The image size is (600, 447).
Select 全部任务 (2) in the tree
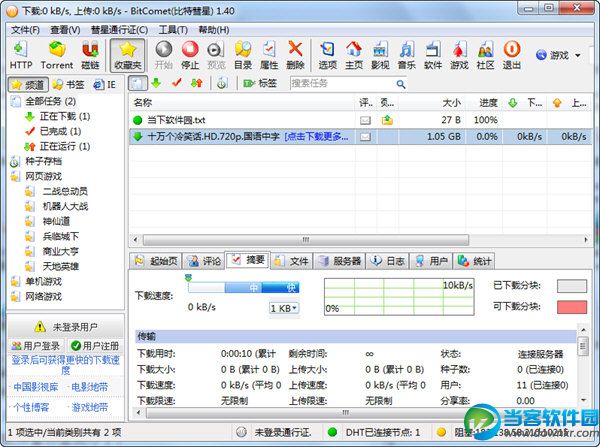pyautogui.click(x=51, y=101)
